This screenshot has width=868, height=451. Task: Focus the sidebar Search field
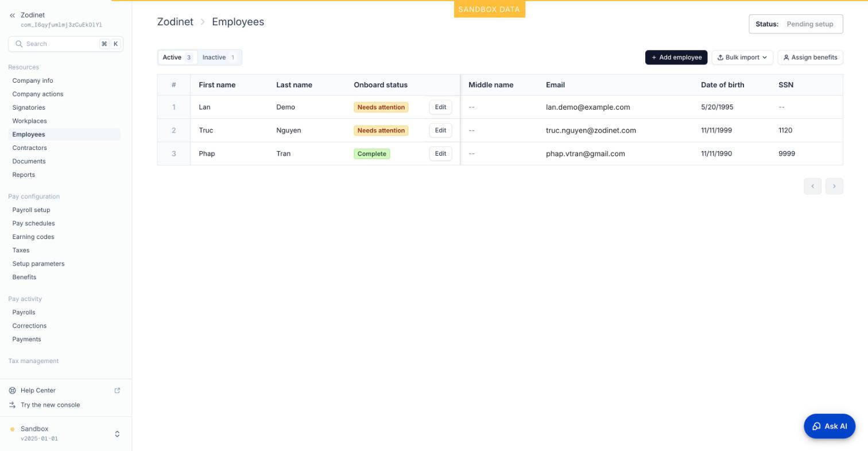click(x=65, y=44)
